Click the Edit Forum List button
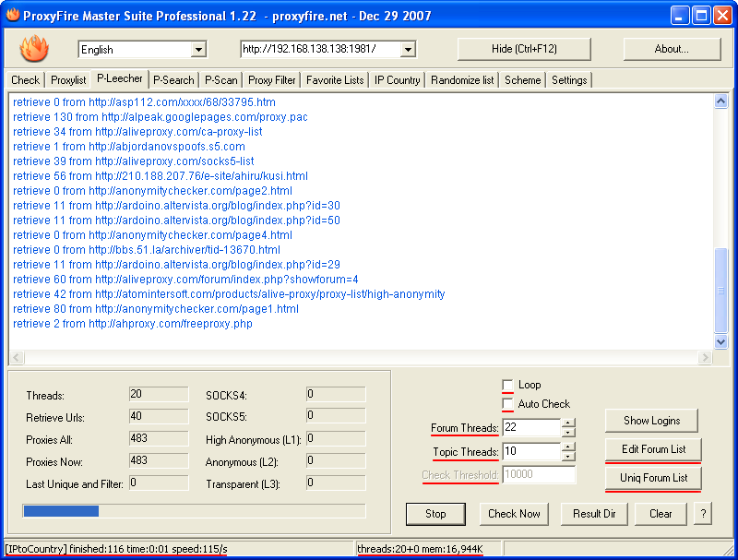This screenshot has height=560, width=738. 653,449
